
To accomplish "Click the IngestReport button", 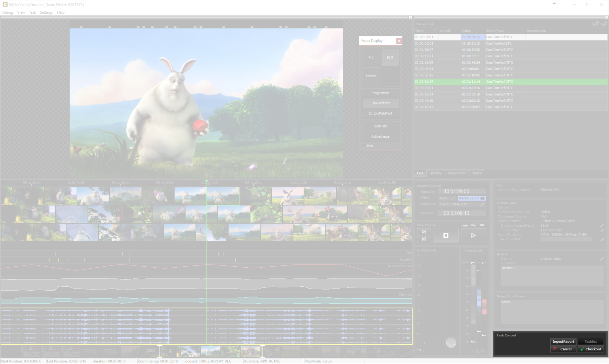I will click(x=563, y=341).
